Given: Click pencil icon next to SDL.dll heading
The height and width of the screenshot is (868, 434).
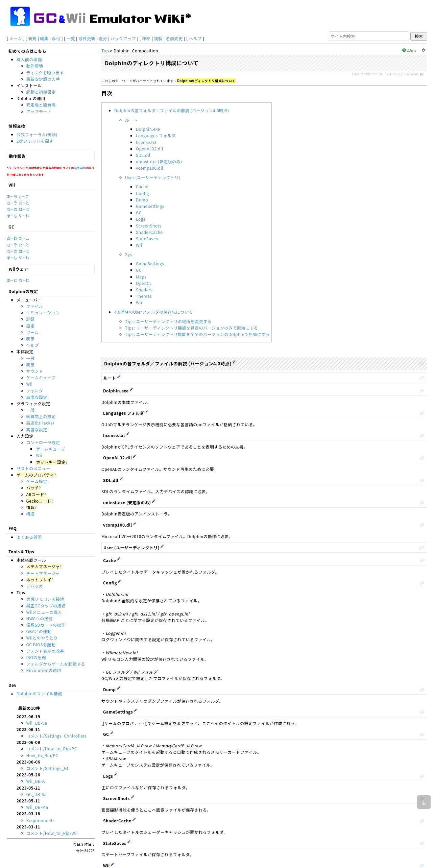Looking at the screenshot, I should [121, 479].
